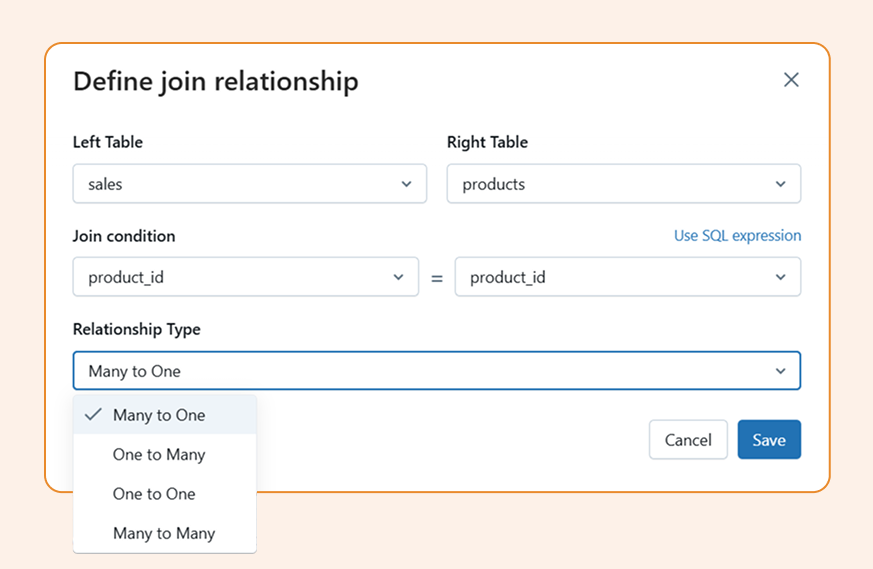Click the Join condition label

tap(124, 236)
